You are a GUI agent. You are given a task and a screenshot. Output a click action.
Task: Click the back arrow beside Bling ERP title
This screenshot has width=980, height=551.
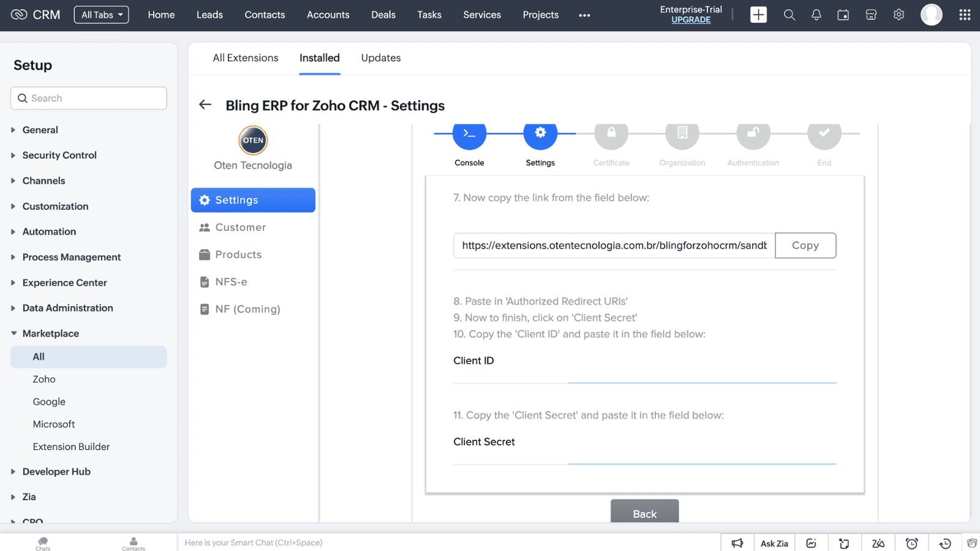tap(205, 105)
